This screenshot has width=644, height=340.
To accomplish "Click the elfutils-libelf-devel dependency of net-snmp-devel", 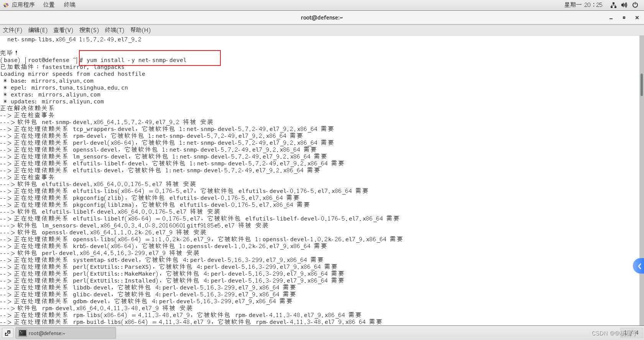I will point(172,163).
